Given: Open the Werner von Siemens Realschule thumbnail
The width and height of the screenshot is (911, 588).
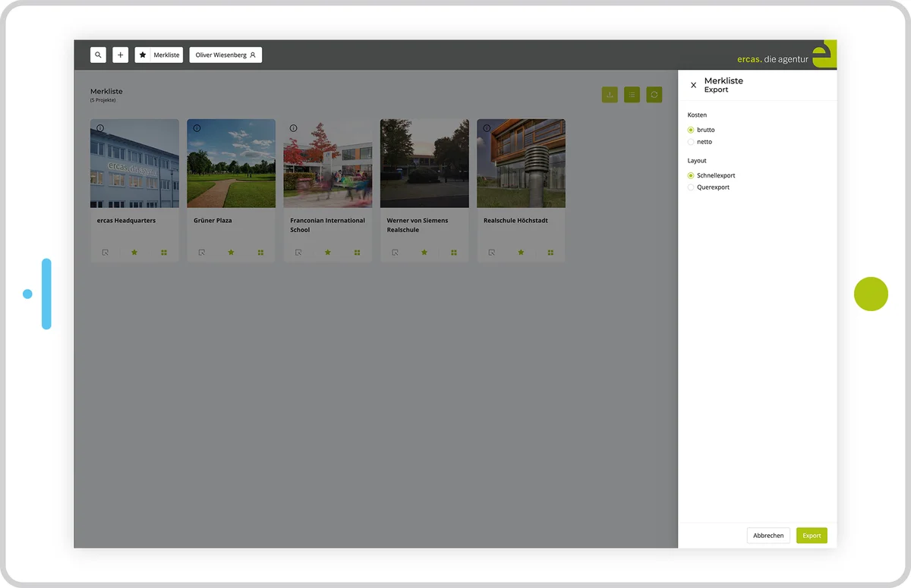Looking at the screenshot, I should point(424,162).
